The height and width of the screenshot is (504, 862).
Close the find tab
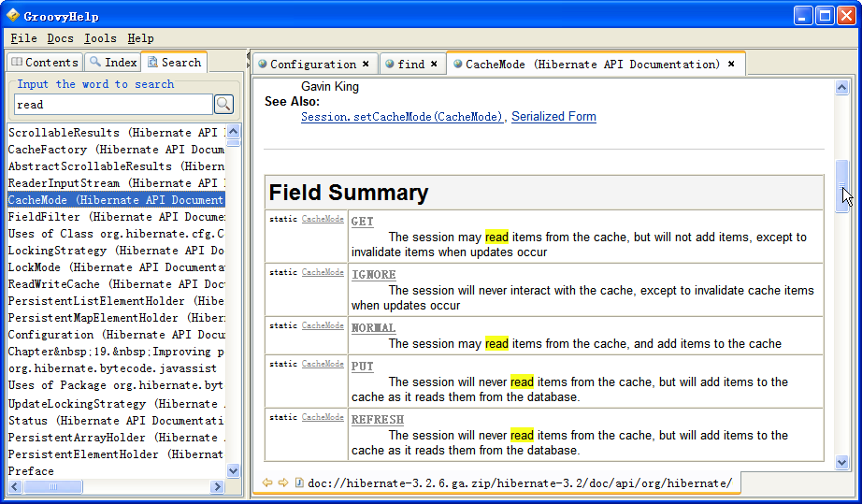pos(434,65)
